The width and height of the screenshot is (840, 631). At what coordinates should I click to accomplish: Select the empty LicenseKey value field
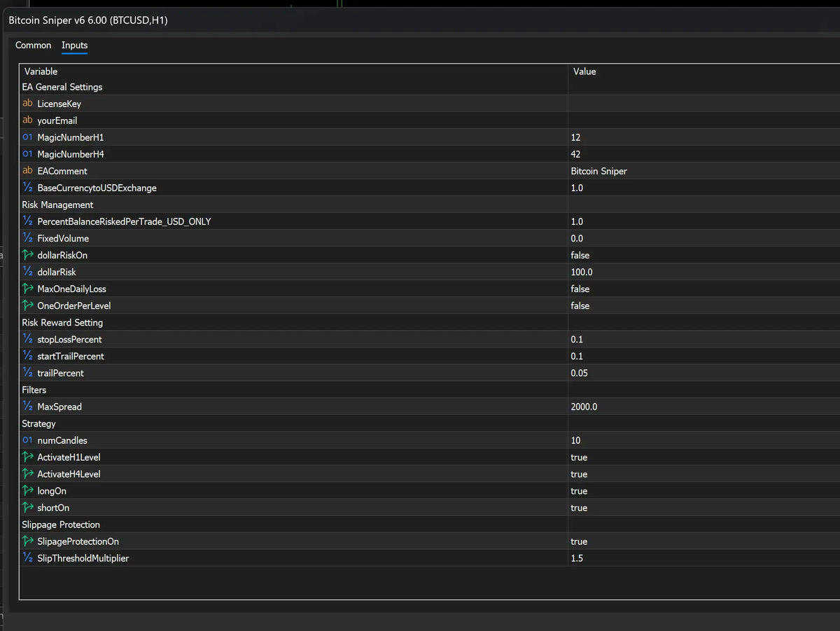(x=703, y=104)
